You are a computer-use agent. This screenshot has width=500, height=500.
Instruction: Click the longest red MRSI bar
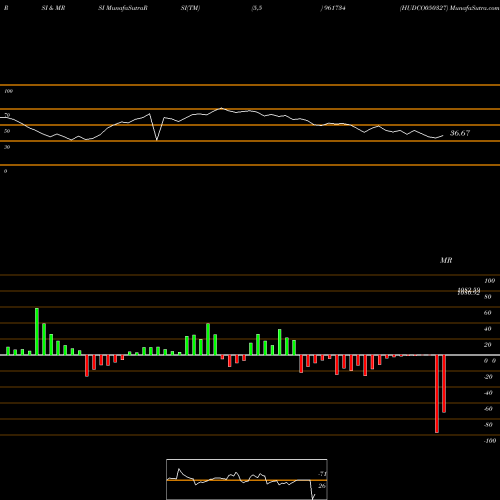(437, 394)
